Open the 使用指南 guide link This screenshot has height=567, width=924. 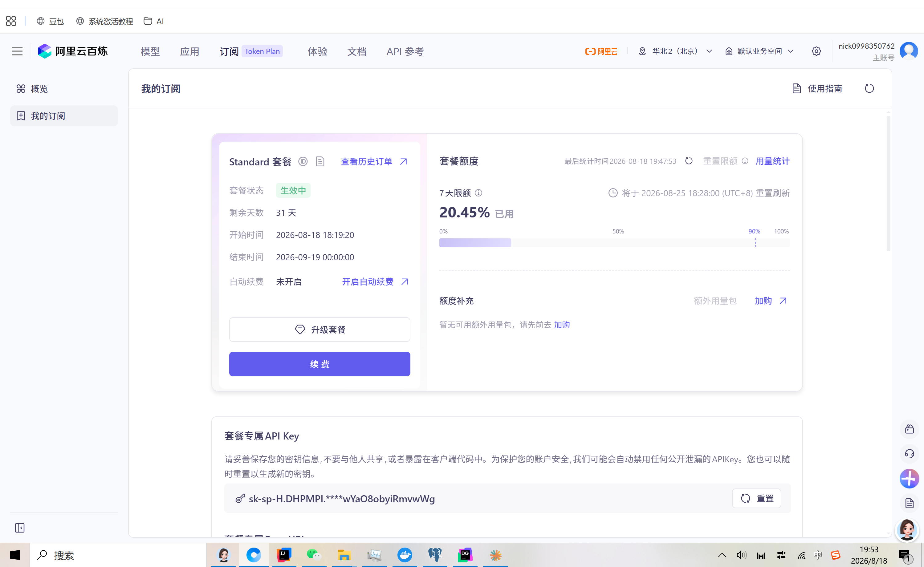pos(817,88)
